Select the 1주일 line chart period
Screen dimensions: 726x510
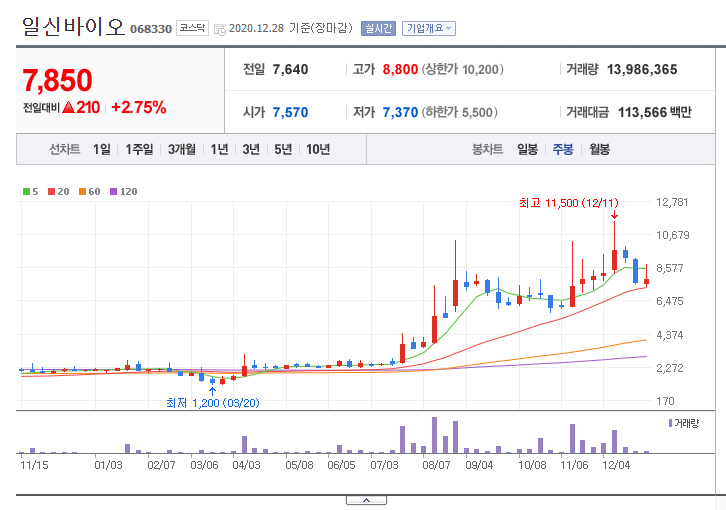click(139, 149)
